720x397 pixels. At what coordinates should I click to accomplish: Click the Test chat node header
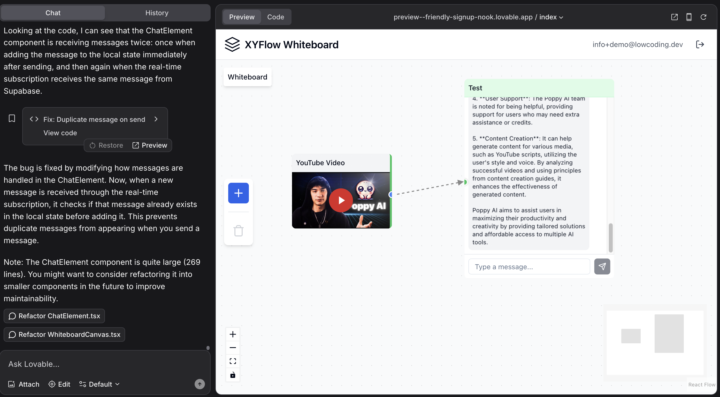click(x=539, y=88)
